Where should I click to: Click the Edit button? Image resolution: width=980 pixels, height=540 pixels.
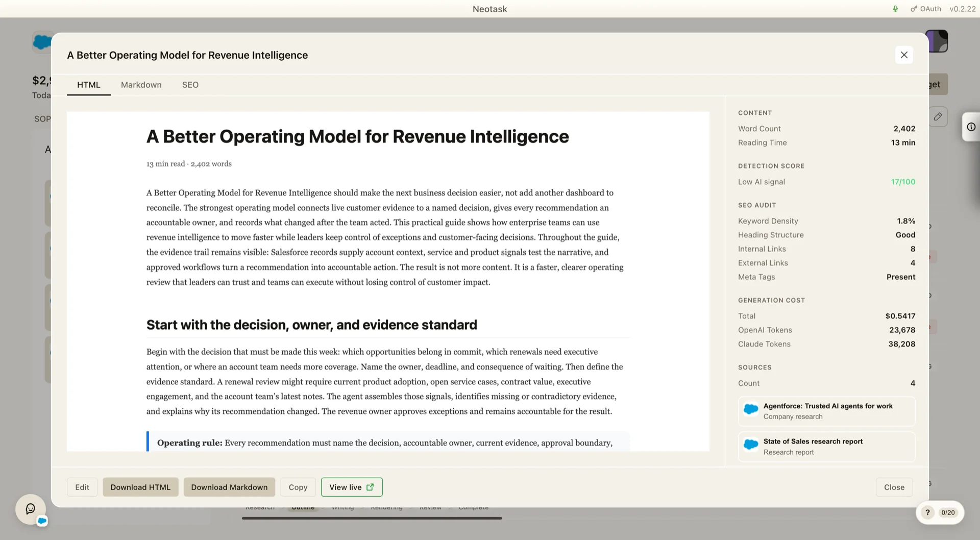(82, 487)
